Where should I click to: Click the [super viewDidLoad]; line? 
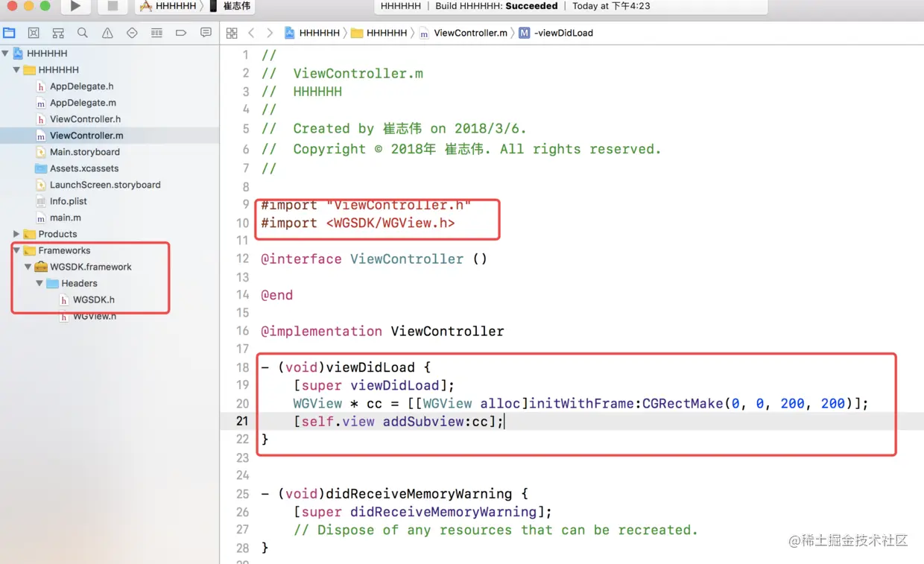(x=373, y=385)
